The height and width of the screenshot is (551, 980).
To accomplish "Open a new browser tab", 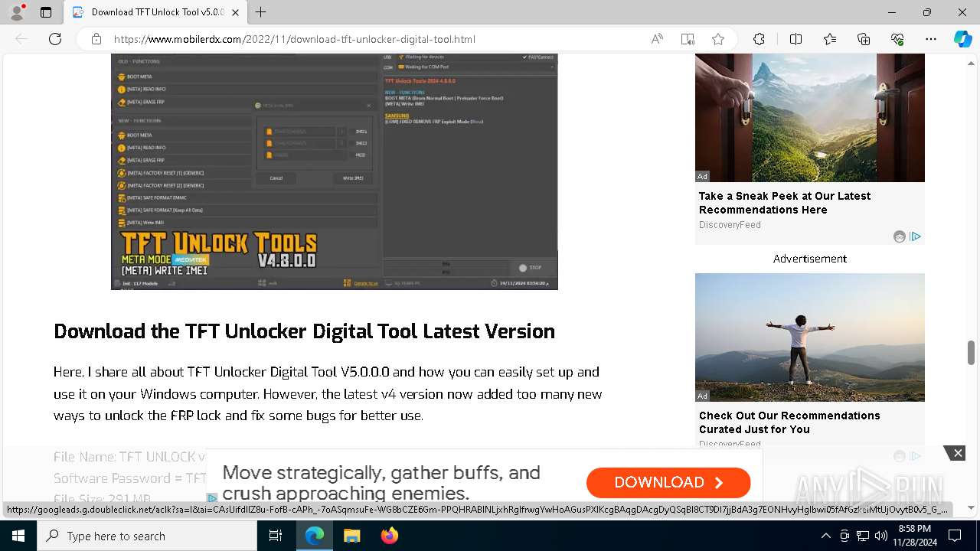I will tap(261, 12).
